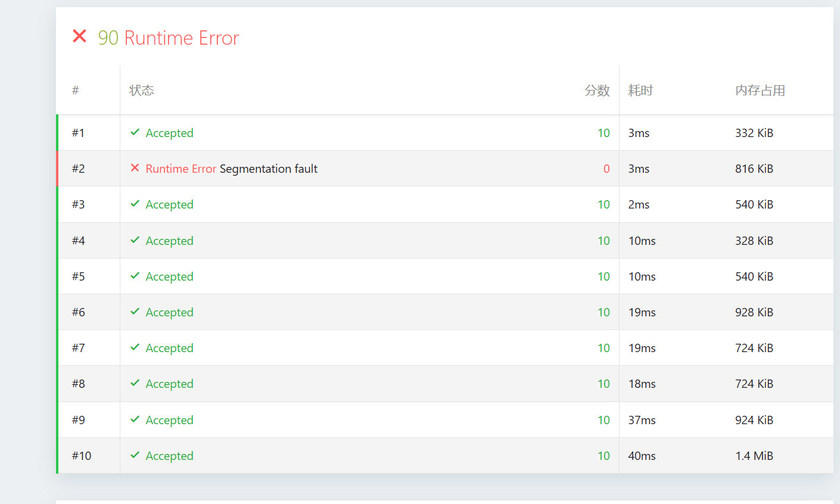Click the Accepted checkmark icon for test #4
The image size is (840, 504).
[x=135, y=240]
